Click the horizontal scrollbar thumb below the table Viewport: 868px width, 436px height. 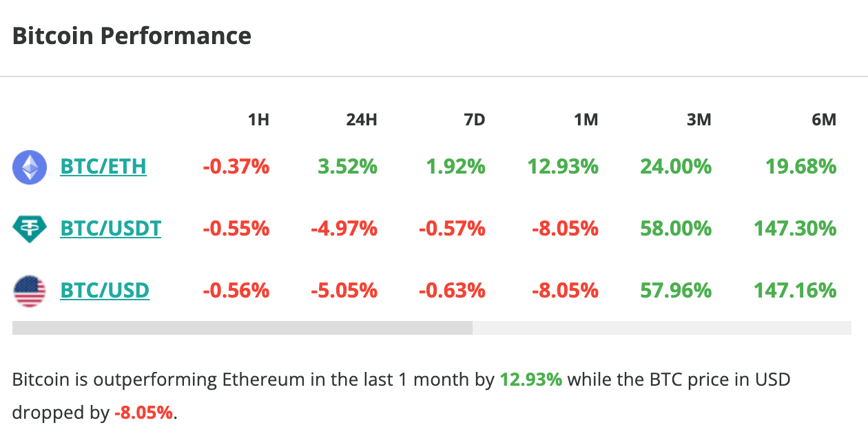pyautogui.click(x=242, y=328)
